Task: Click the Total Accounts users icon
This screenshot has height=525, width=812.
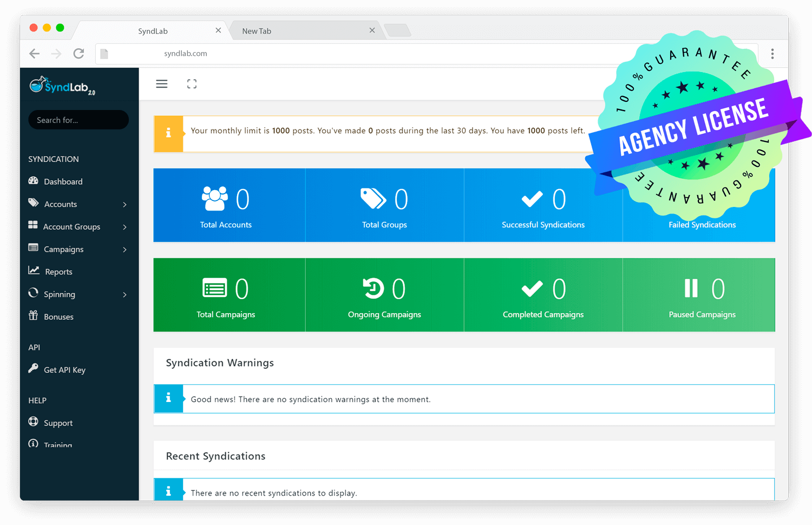Action: point(215,199)
